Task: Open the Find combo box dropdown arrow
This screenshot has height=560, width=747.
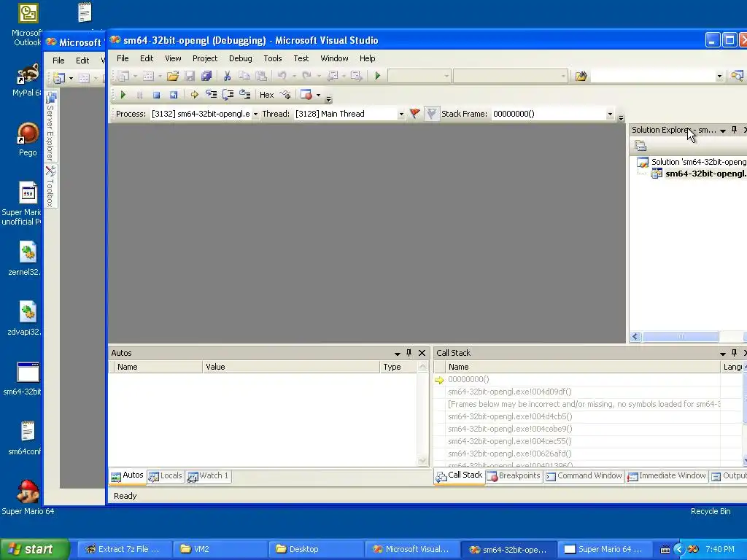Action: pos(719,76)
